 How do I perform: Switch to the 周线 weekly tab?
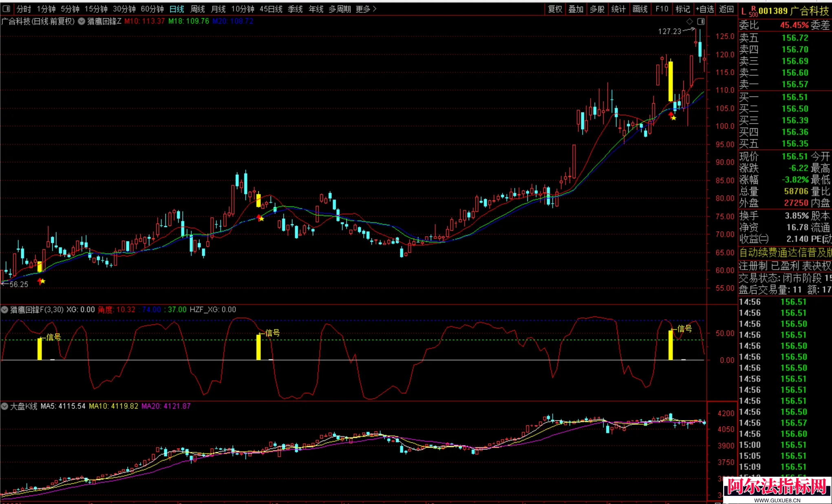[x=198, y=9]
